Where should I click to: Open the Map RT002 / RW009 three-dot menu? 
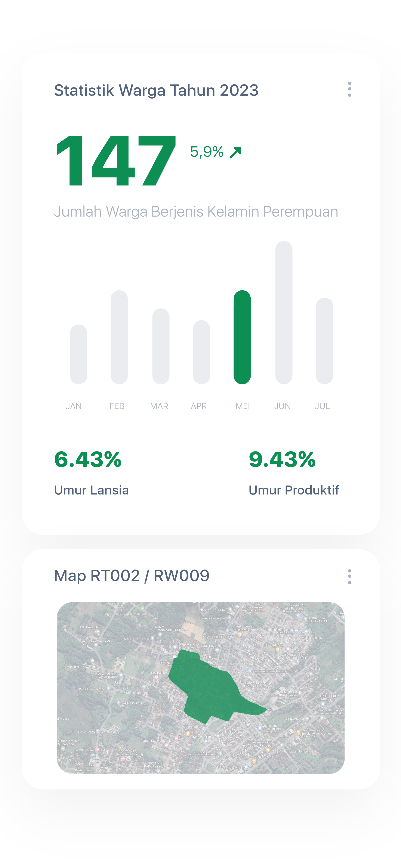[349, 577]
